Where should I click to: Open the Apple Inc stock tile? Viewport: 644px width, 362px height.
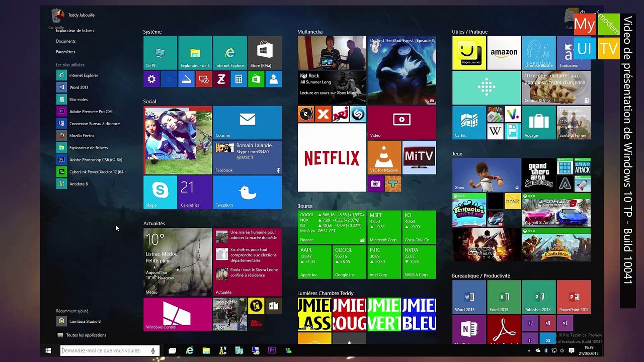click(314, 262)
